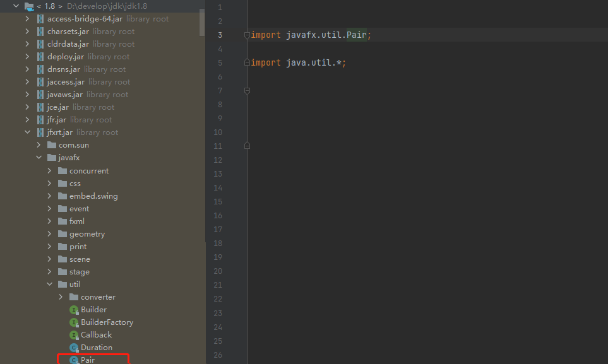Click the dnsns.jar archive icon
The width and height of the screenshot is (608, 364).
click(x=40, y=69)
